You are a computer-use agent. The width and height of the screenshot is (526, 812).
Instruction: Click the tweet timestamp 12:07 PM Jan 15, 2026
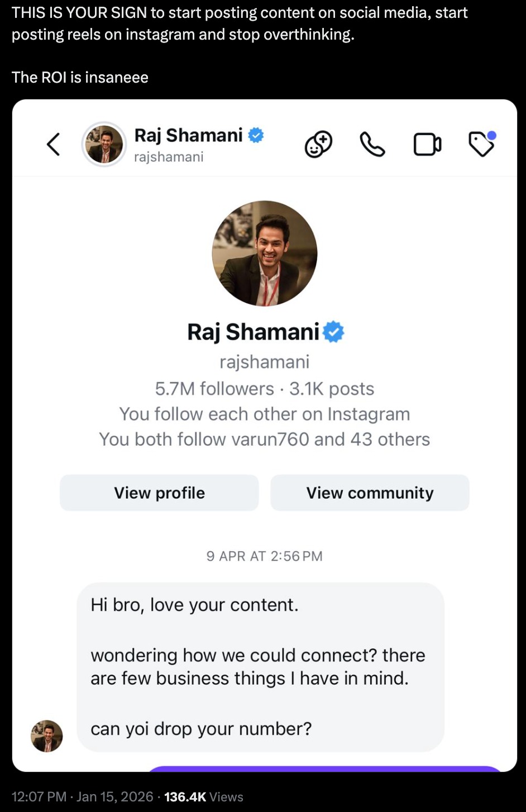click(82, 797)
